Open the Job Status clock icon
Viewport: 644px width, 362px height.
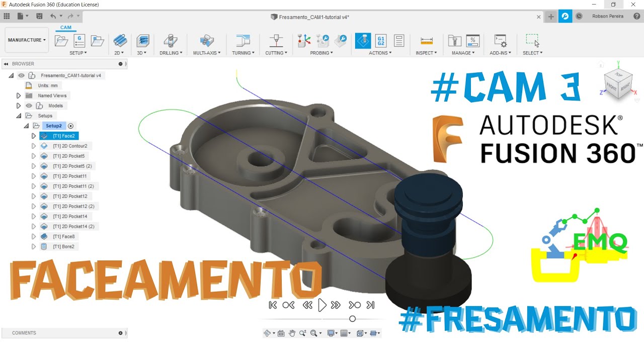click(x=579, y=16)
